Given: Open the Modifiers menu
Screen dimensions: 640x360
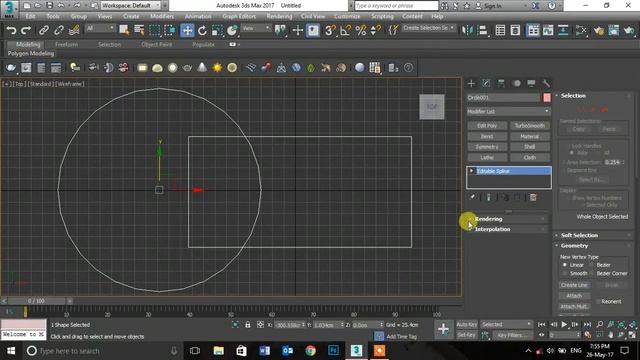Looking at the screenshot, I should coord(162,16).
